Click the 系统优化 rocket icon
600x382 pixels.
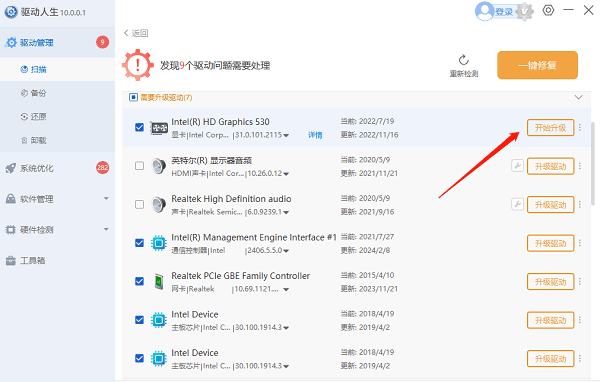coord(10,168)
